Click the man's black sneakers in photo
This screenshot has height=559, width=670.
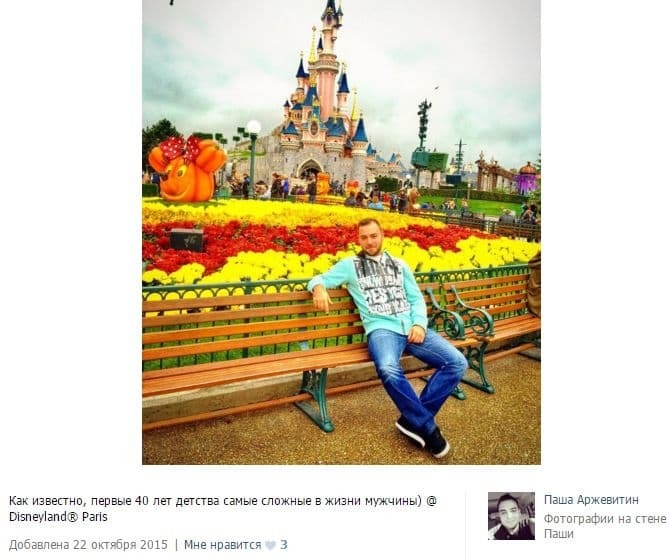pyautogui.click(x=423, y=436)
